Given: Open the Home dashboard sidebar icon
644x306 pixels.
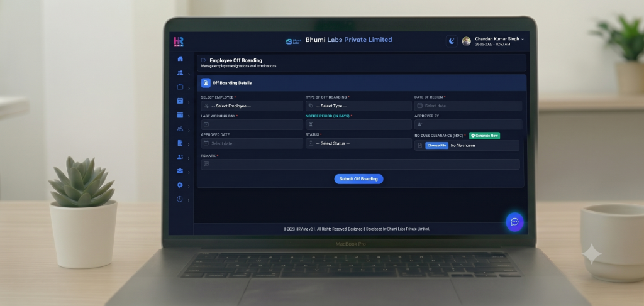Looking at the screenshot, I should click(180, 58).
